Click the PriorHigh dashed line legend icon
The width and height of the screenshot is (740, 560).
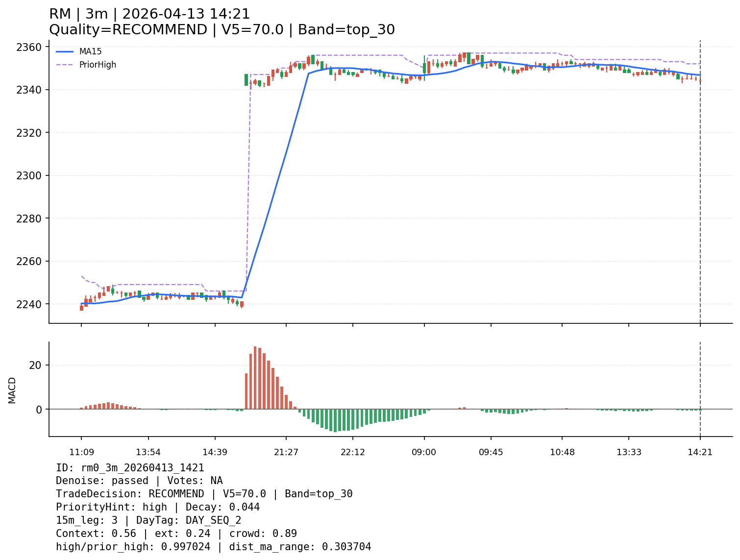point(65,64)
